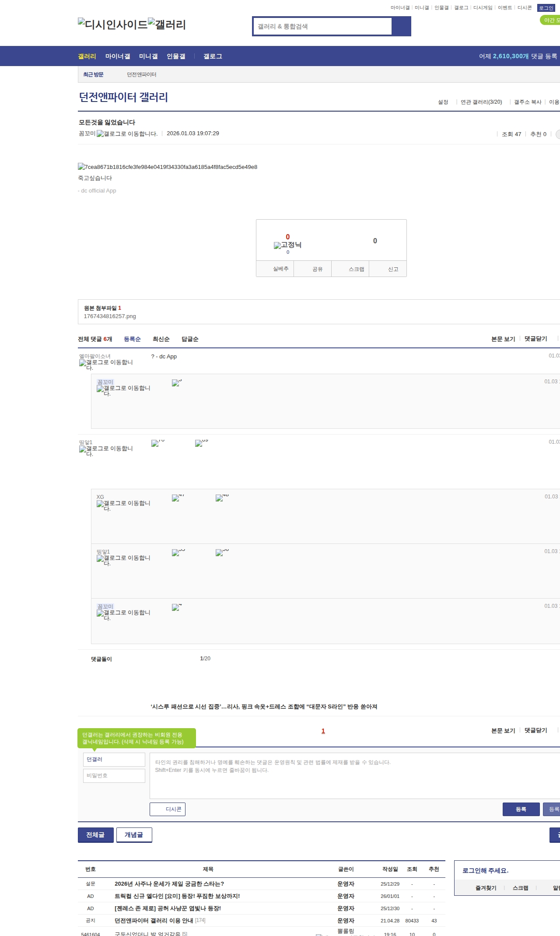Toggle 야간 모드 night mode
The width and height of the screenshot is (560, 936).
click(550, 20)
